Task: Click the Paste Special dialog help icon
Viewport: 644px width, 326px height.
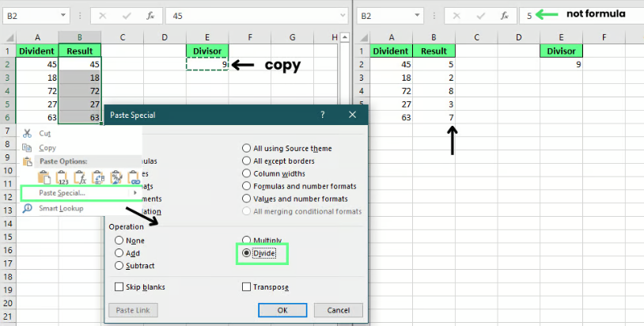Action: tap(322, 115)
